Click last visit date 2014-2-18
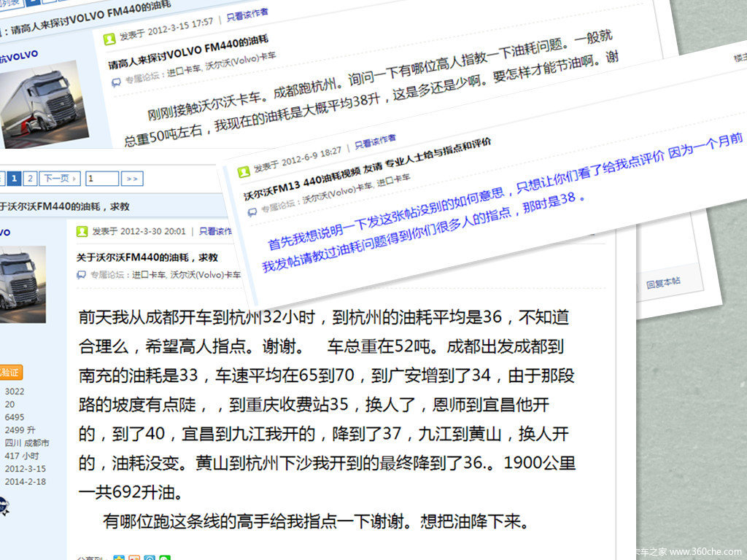This screenshot has height=560, width=747. (x=26, y=481)
